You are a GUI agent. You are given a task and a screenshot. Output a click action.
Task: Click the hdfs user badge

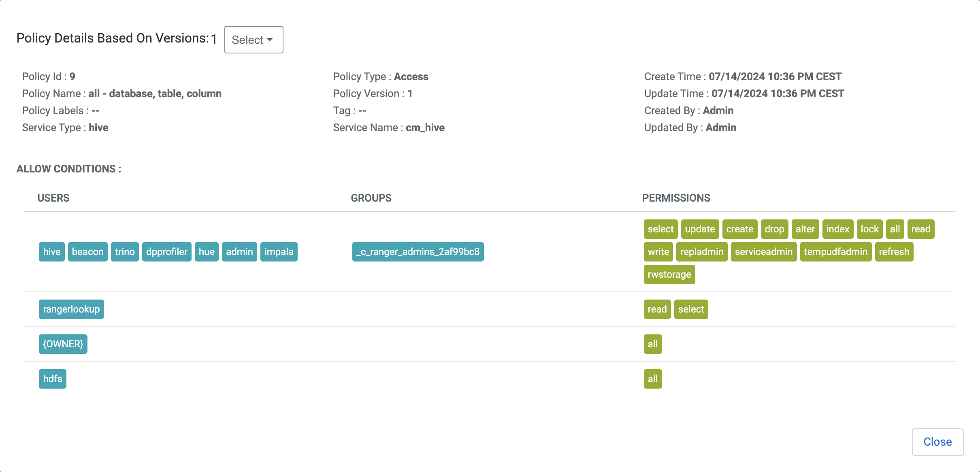point(53,379)
